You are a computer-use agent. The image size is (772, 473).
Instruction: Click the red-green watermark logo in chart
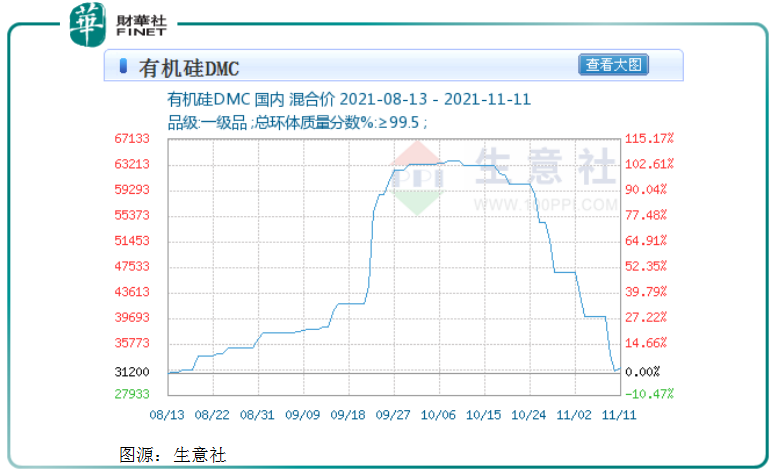click(x=417, y=175)
